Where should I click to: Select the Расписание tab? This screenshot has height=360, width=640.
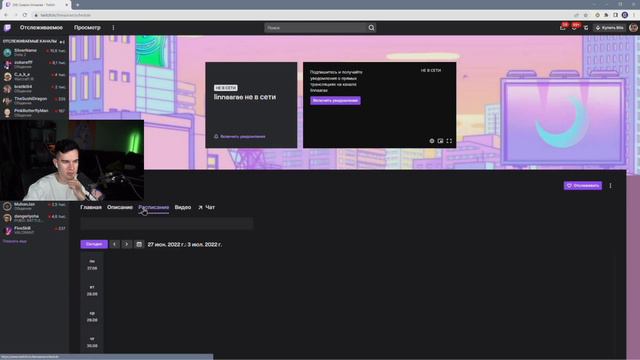tap(153, 207)
